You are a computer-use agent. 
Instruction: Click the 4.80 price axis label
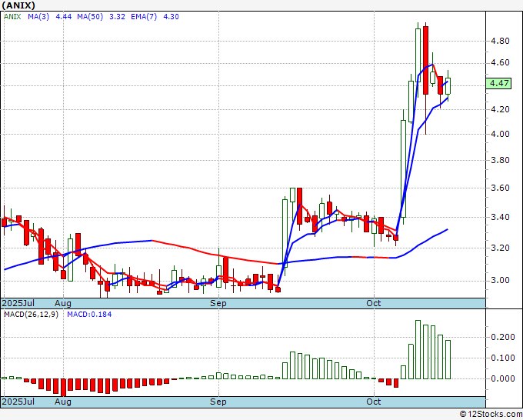[501, 41]
